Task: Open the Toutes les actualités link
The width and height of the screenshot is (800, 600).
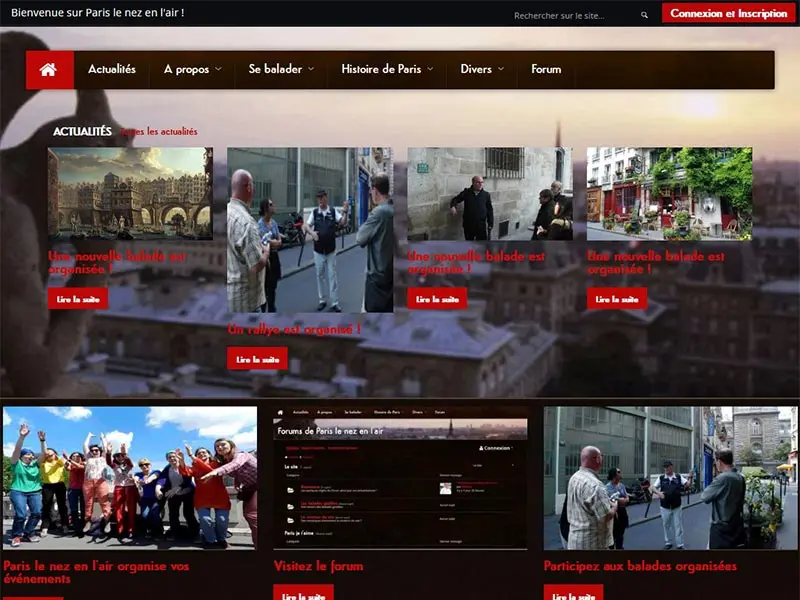Action: pos(160,132)
